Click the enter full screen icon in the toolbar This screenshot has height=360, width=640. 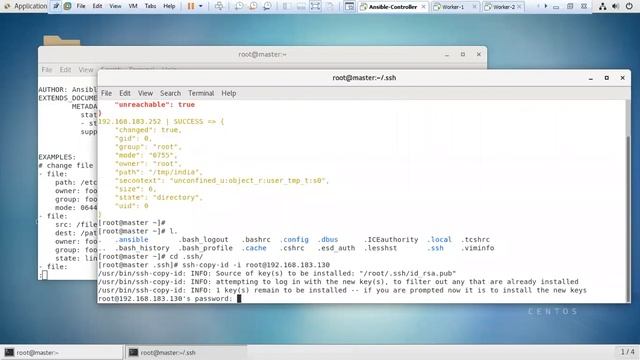point(316,6)
